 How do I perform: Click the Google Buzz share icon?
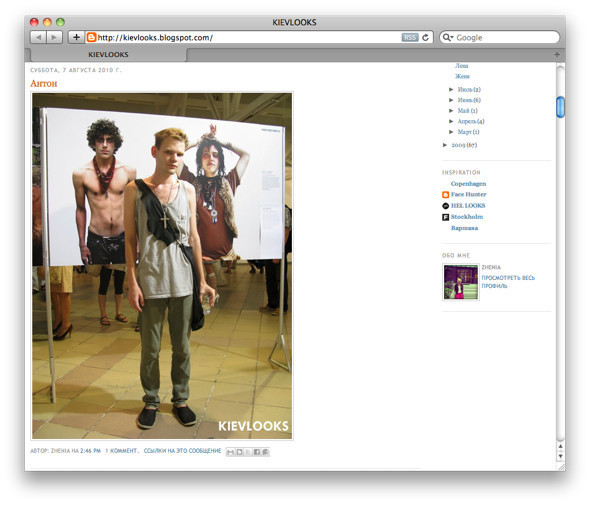click(x=265, y=452)
